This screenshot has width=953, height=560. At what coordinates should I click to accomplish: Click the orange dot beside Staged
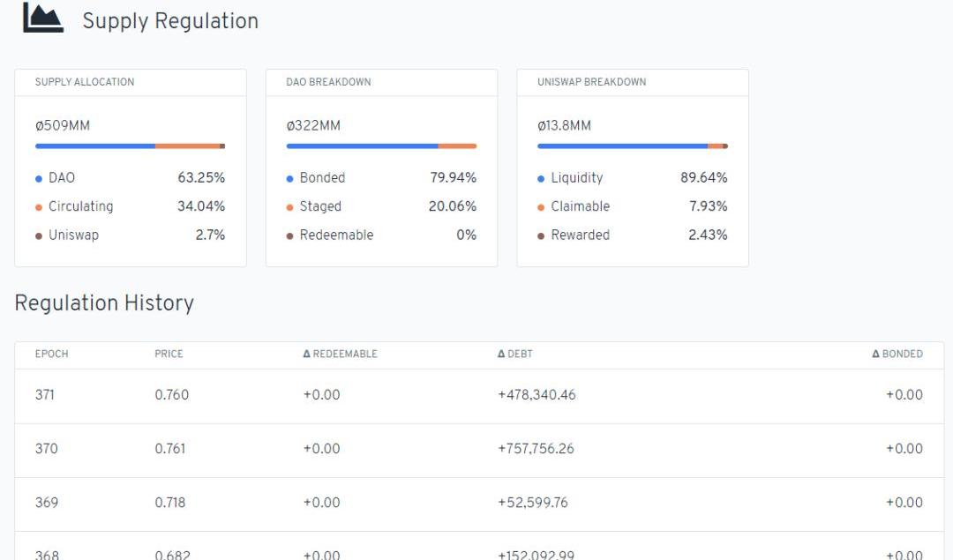pyautogui.click(x=290, y=207)
